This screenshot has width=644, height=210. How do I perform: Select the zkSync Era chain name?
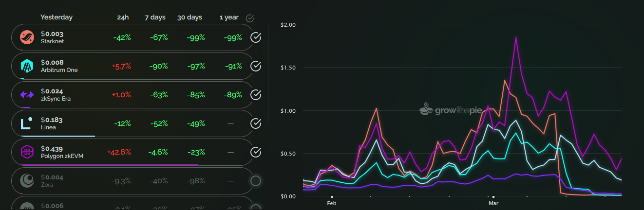[55, 99]
